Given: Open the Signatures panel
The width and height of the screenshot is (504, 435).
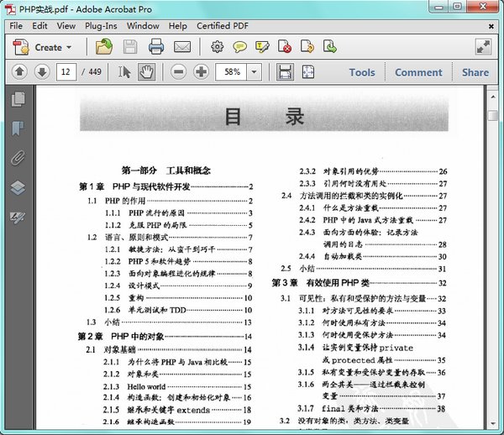Looking at the screenshot, I should 17,217.
